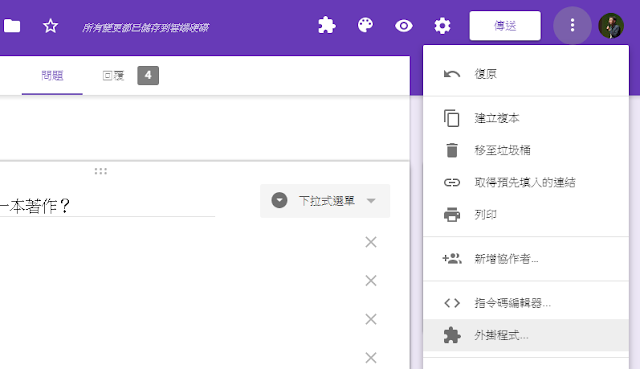This screenshot has height=369, width=640.
Task: Choose 建立複本 make a copy
Action: click(526, 118)
